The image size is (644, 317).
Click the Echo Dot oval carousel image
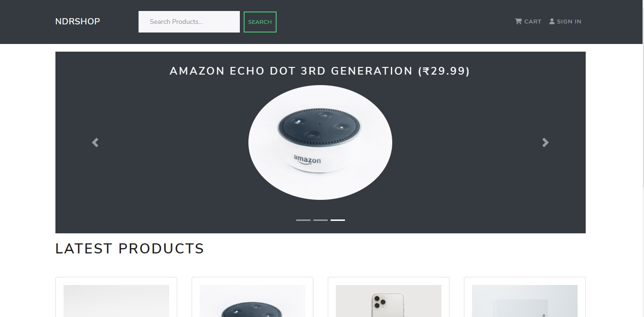[x=320, y=142]
